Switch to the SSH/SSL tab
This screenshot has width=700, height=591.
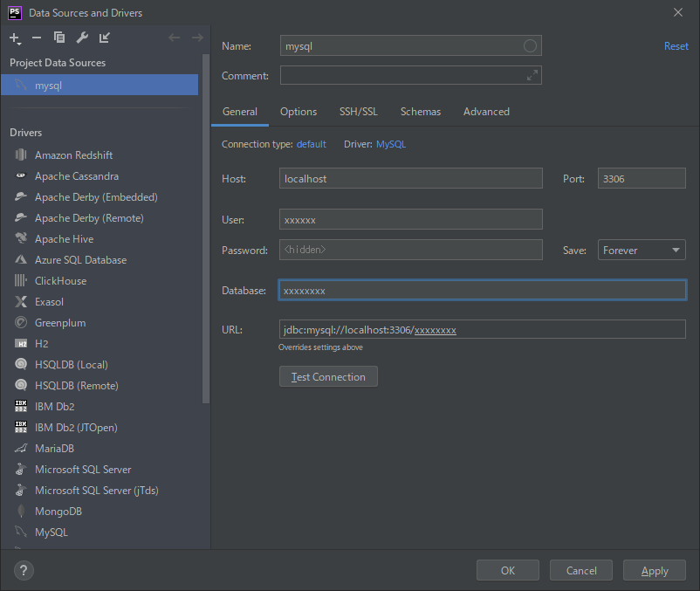point(359,112)
